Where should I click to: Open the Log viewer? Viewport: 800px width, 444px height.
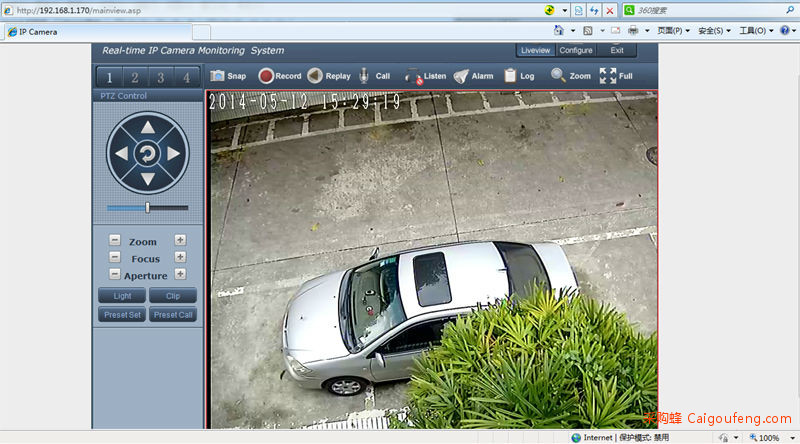click(x=519, y=76)
